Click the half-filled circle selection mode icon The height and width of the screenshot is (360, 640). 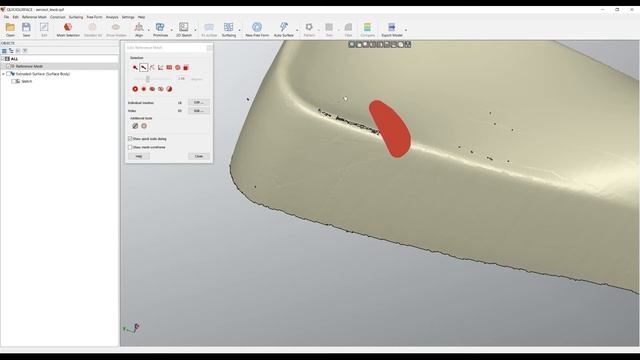(x=169, y=89)
